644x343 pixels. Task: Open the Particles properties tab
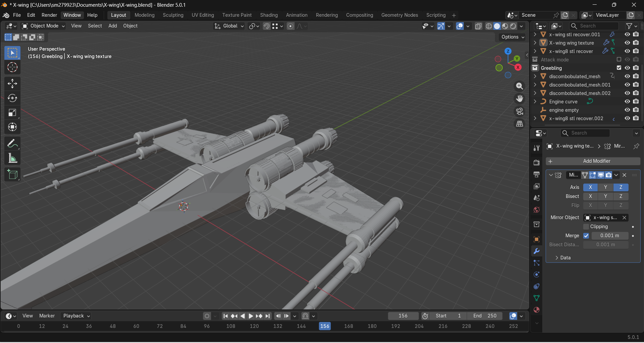537,263
